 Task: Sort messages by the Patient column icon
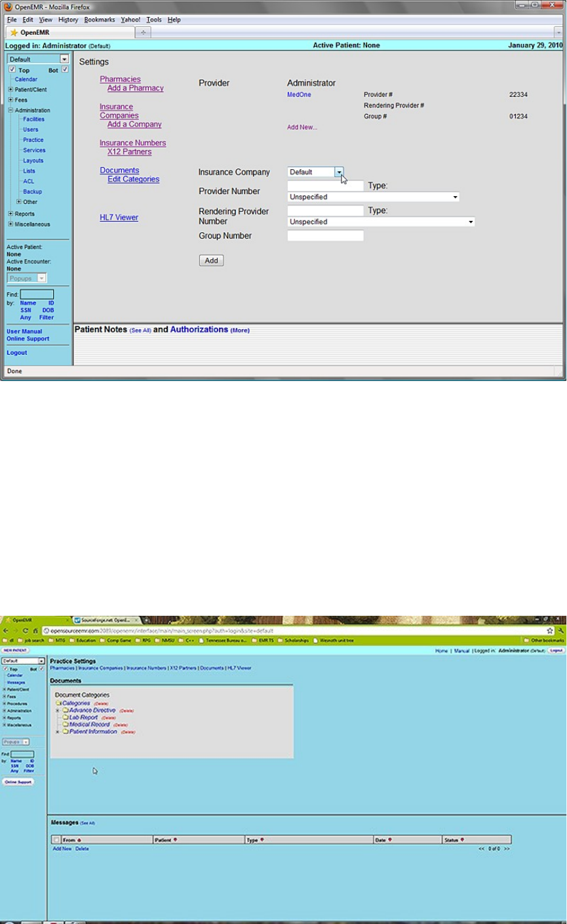176,839
